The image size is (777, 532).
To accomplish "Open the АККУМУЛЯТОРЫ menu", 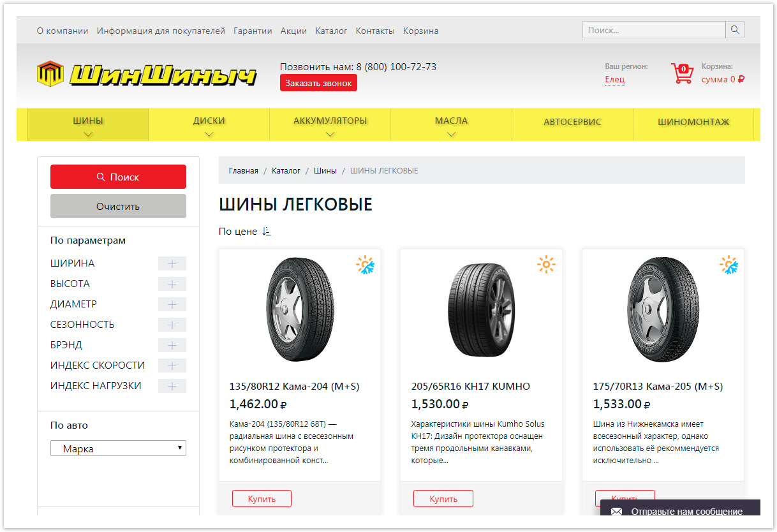I will (x=330, y=125).
